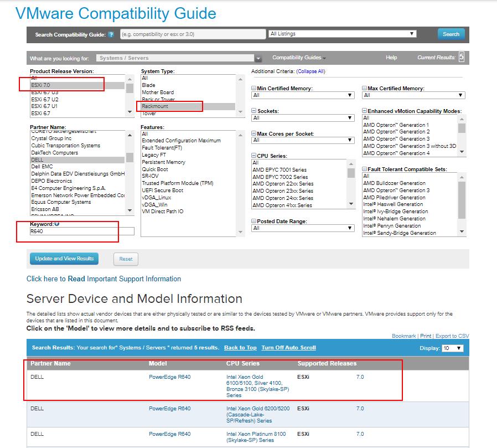Click the Bookmark link
The image size is (497, 448).
pos(403,336)
